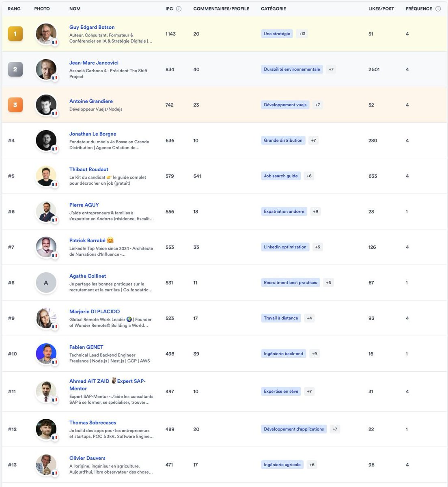Open Guy Edgard Botson's profile photo

(x=46, y=34)
